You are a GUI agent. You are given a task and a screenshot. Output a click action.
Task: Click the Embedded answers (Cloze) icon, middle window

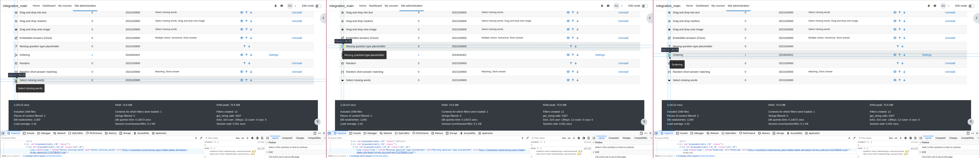(342, 38)
